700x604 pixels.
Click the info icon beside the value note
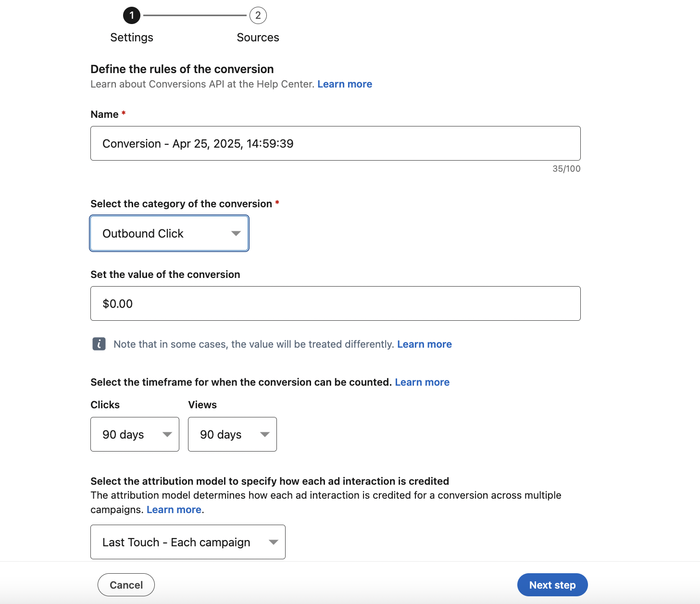click(x=99, y=344)
